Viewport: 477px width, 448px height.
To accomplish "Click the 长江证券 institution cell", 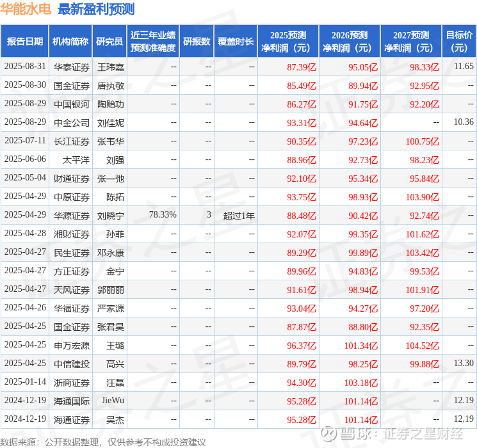I will pyautogui.click(x=72, y=141).
